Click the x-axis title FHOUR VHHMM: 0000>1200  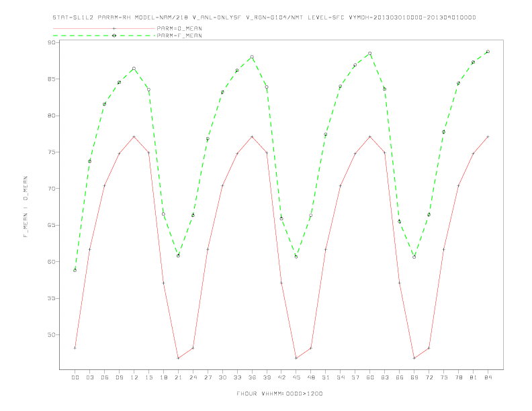pos(279,394)
